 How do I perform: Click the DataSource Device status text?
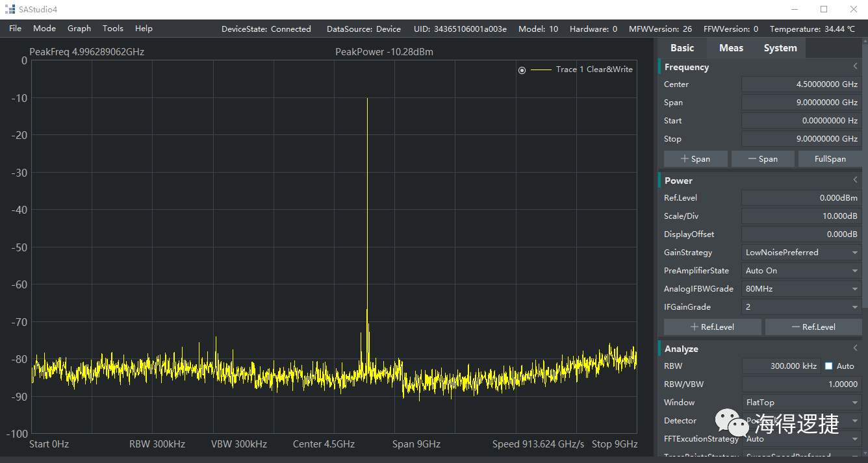(364, 29)
